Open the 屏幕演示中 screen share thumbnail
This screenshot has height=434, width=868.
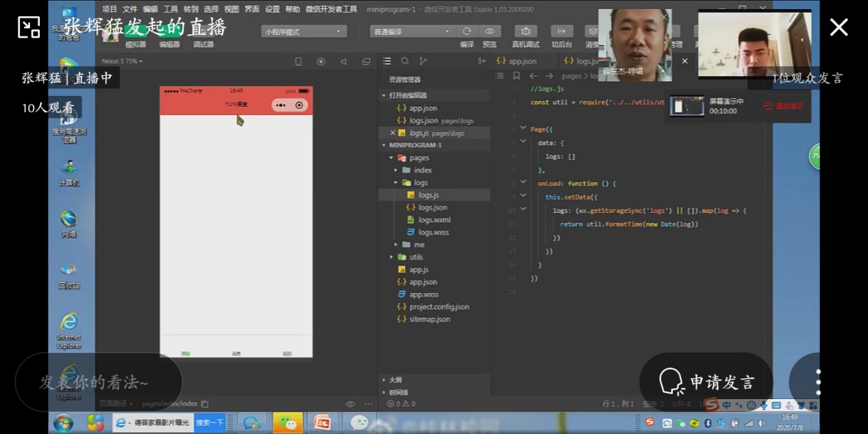(x=687, y=106)
